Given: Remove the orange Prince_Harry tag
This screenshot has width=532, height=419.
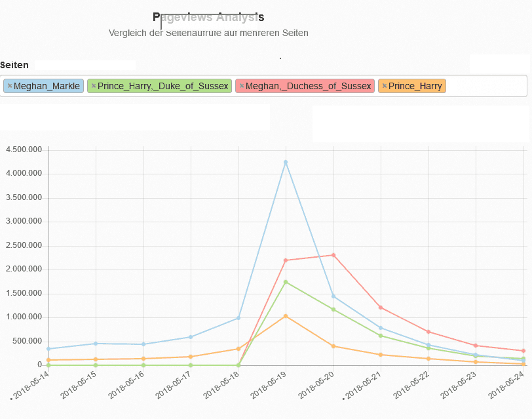Looking at the screenshot, I should (x=385, y=86).
